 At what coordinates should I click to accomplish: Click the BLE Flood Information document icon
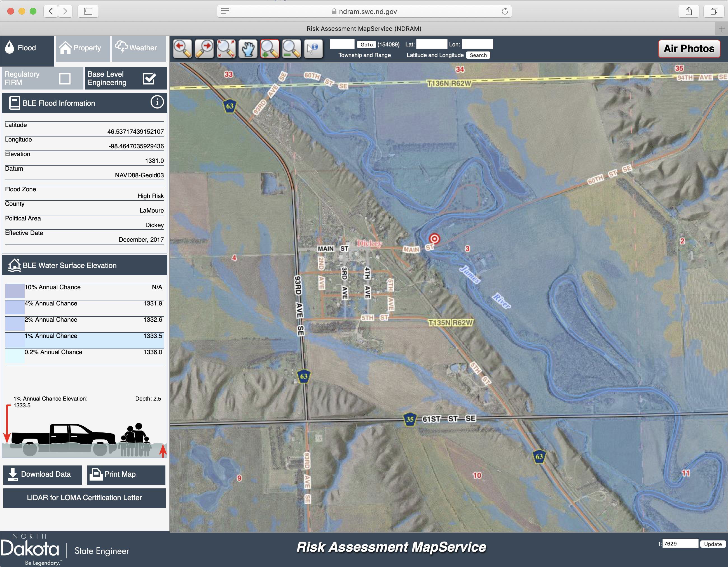pos(14,103)
